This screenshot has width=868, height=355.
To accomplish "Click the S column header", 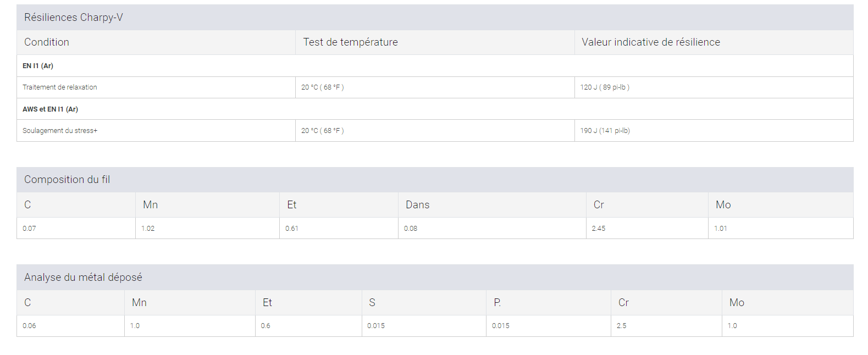I will 372,303.
